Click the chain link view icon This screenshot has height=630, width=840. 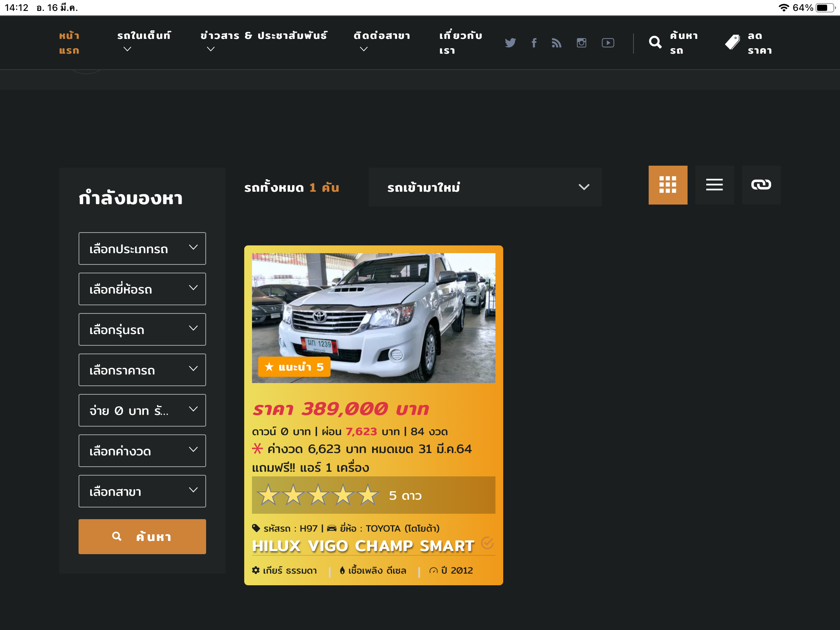761,185
